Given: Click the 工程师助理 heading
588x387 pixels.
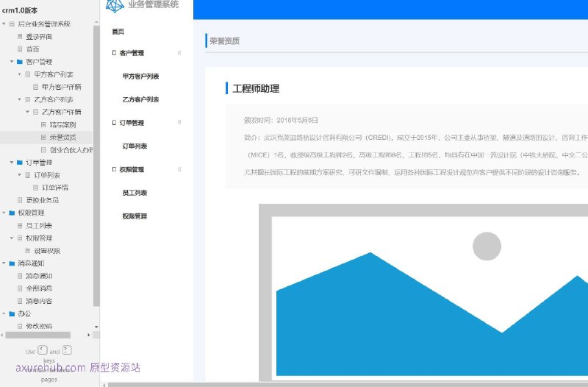Looking at the screenshot, I should [x=256, y=88].
